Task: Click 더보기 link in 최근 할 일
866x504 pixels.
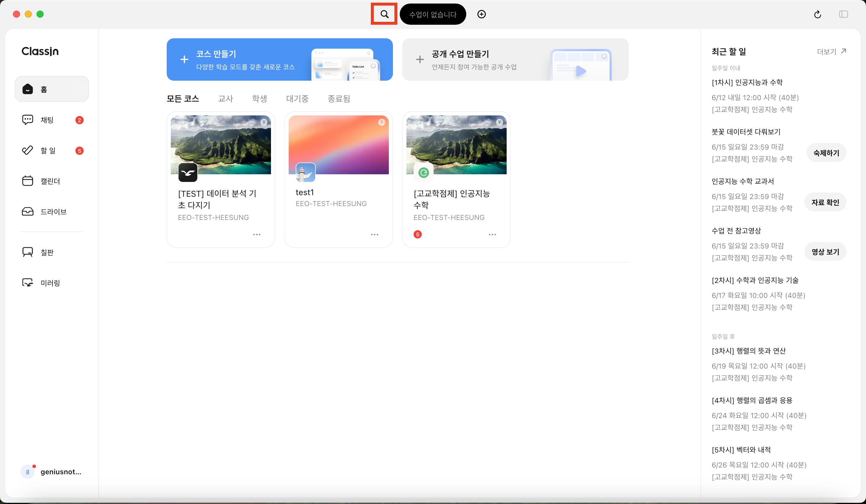Action: point(827,52)
